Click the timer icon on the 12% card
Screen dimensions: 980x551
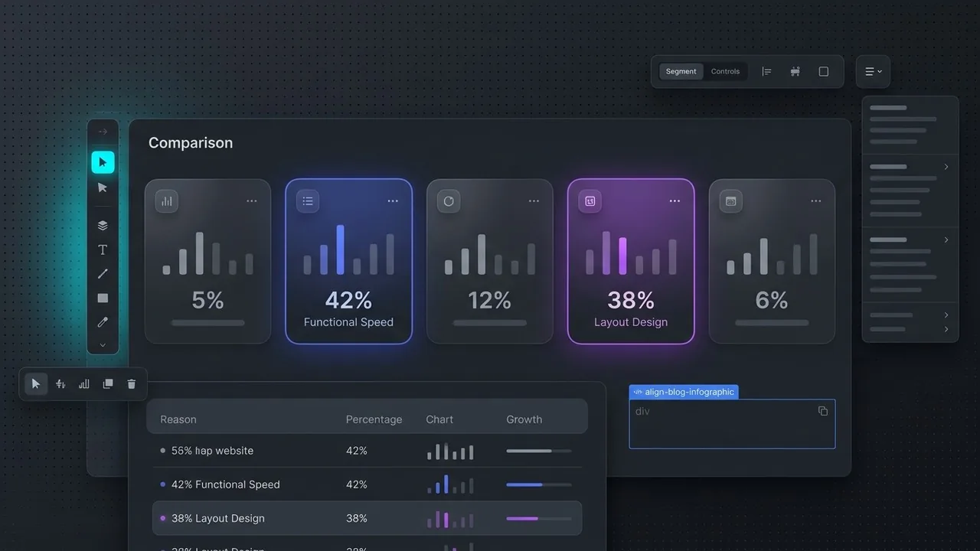click(448, 201)
